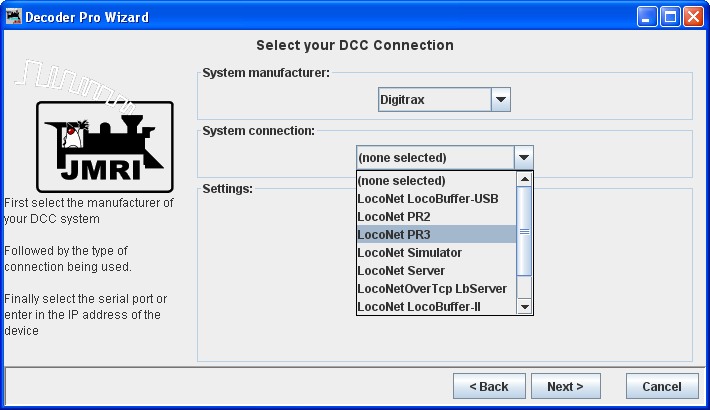Select "(none selected)" in the dropdown list
The width and height of the screenshot is (710, 410).
click(436, 181)
